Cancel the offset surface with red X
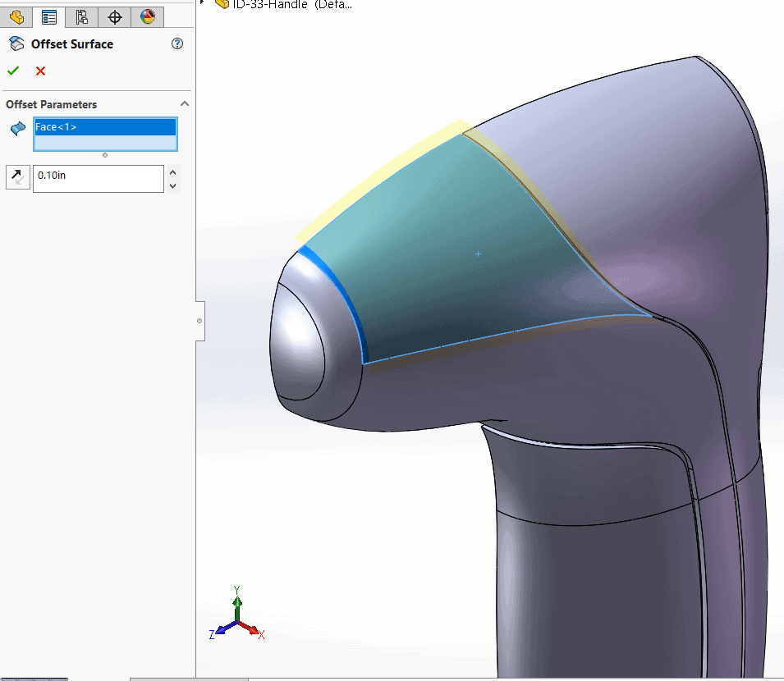Image resolution: width=784 pixels, height=681 pixels. tap(40, 71)
